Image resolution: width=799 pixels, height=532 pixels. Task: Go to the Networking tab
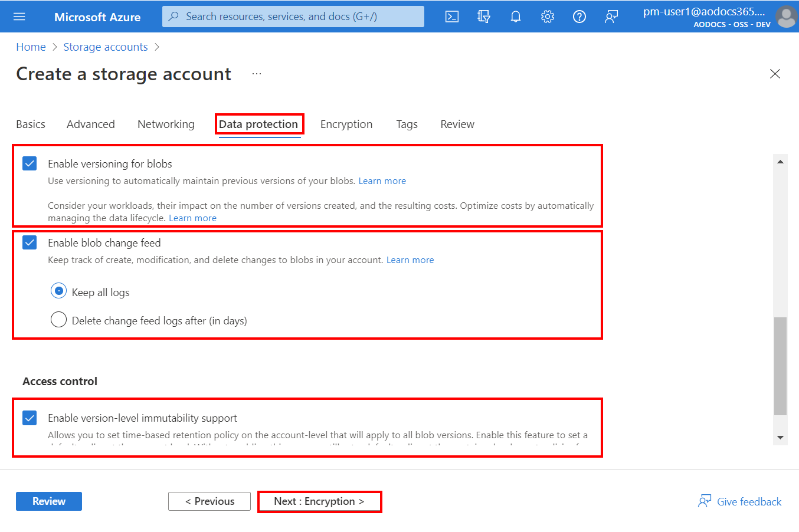(166, 124)
